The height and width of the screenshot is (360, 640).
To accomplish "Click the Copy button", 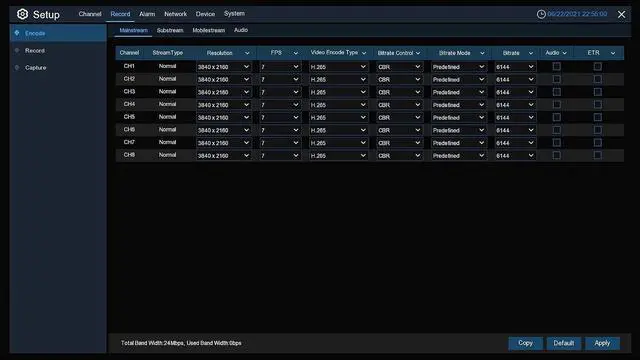I will click(x=525, y=343).
